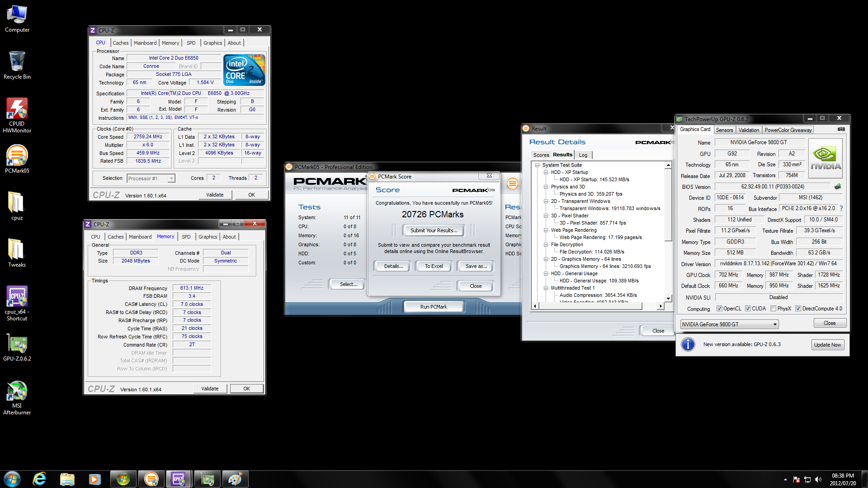Click the Paint taskbar button
The height and width of the screenshot is (488, 868).
(235, 479)
